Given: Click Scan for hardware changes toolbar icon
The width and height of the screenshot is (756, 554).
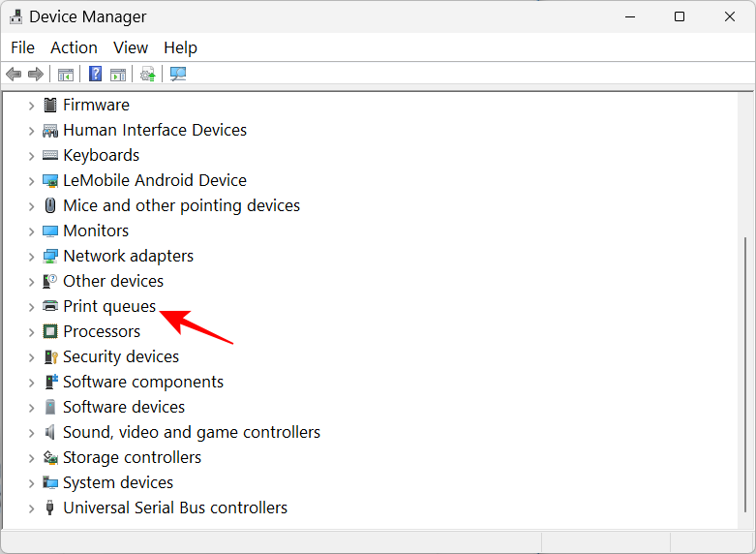Looking at the screenshot, I should [x=177, y=74].
